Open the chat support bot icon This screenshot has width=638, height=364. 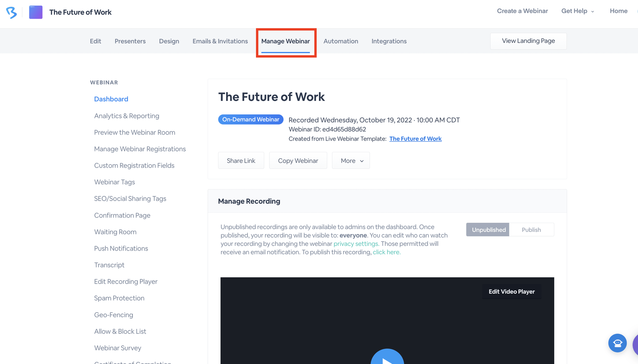tap(617, 343)
